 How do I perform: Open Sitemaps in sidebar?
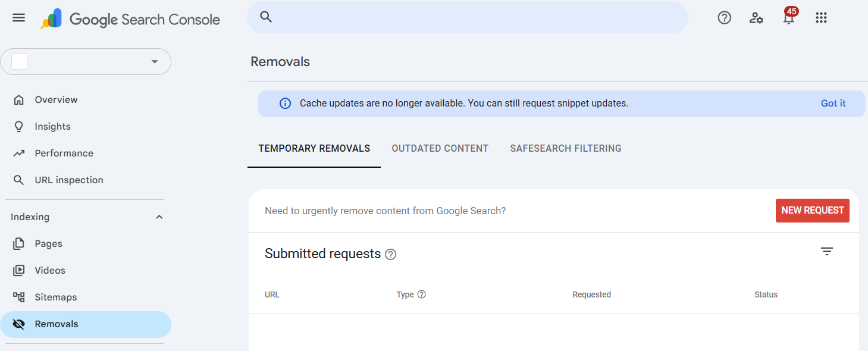point(86,297)
